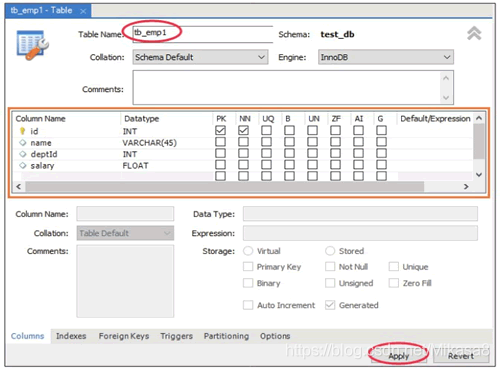
Task: Enable the Binary checkbox
Action: coord(248,283)
